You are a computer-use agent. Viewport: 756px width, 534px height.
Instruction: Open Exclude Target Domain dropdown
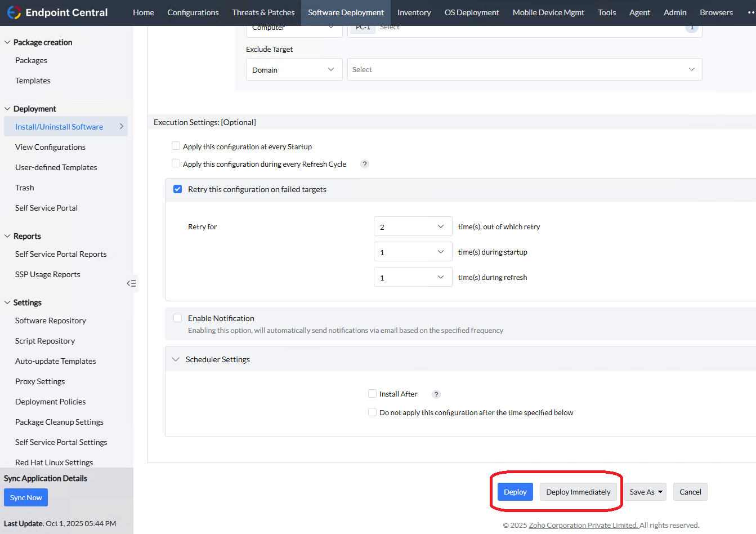[294, 70]
